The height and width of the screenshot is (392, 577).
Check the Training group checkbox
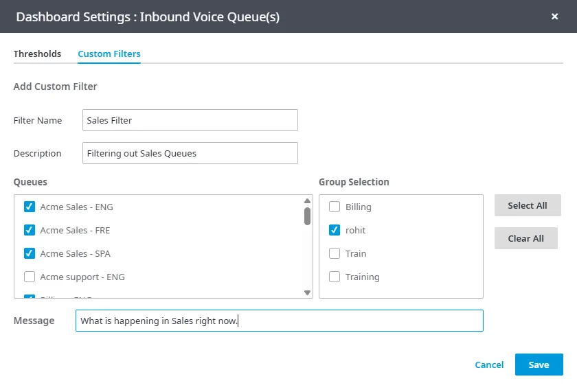pyautogui.click(x=334, y=277)
